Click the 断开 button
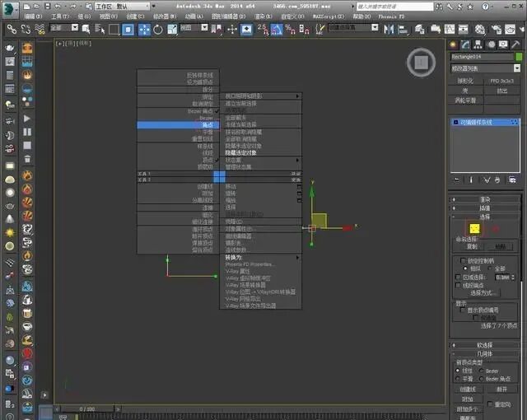The height and width of the screenshot is (420, 527). (x=501, y=389)
